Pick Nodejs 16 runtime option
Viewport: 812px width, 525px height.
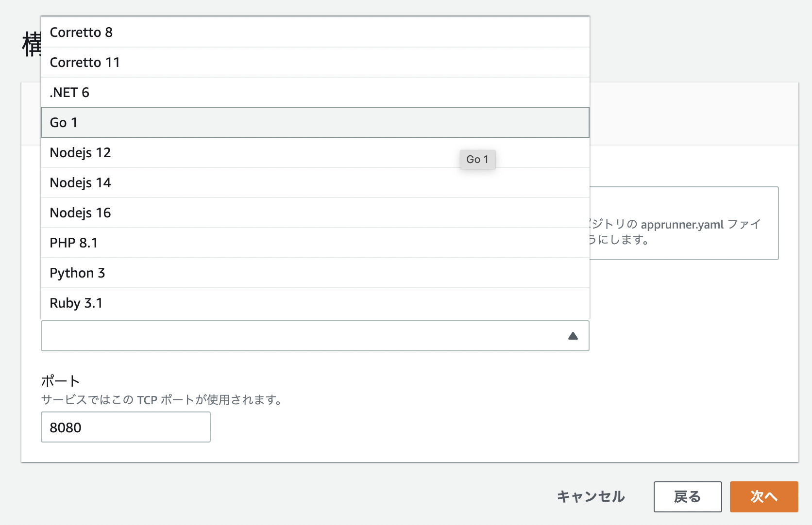click(x=315, y=213)
